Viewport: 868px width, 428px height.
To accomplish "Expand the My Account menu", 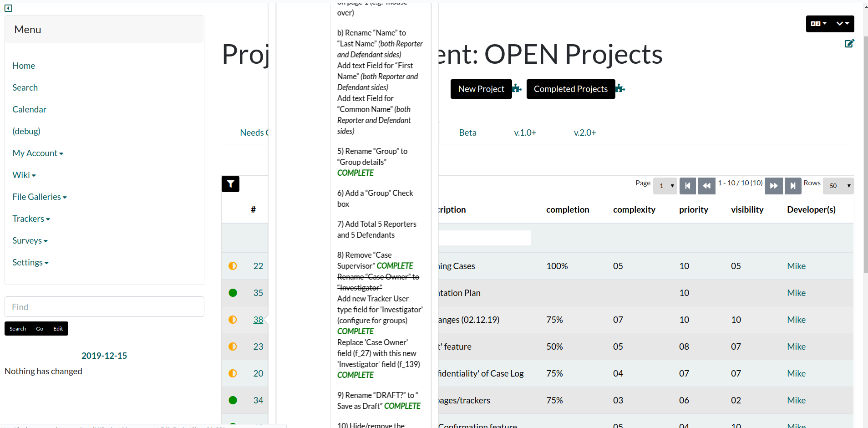I will point(38,153).
